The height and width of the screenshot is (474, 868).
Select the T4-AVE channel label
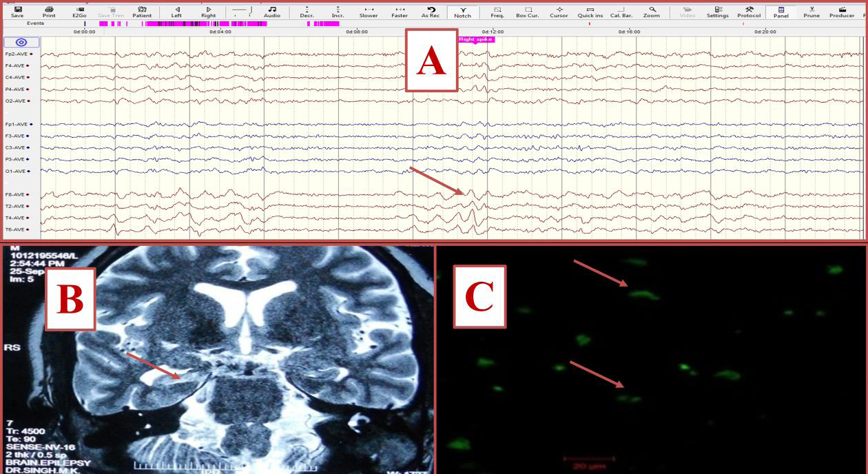17,218
